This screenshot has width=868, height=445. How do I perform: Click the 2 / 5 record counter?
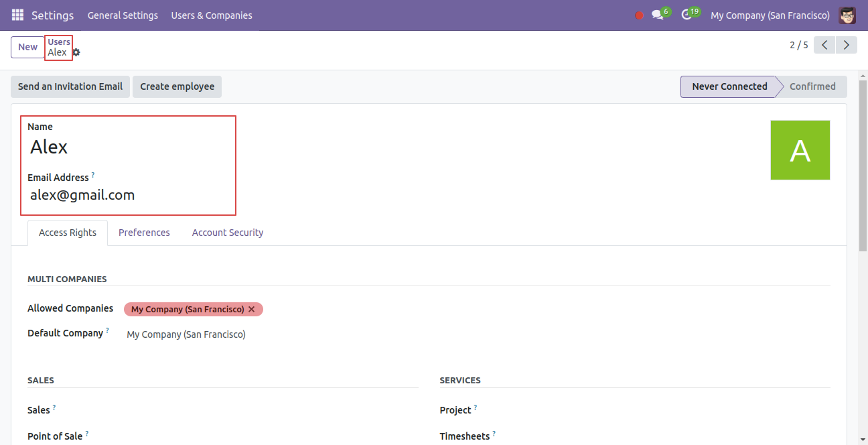point(799,45)
